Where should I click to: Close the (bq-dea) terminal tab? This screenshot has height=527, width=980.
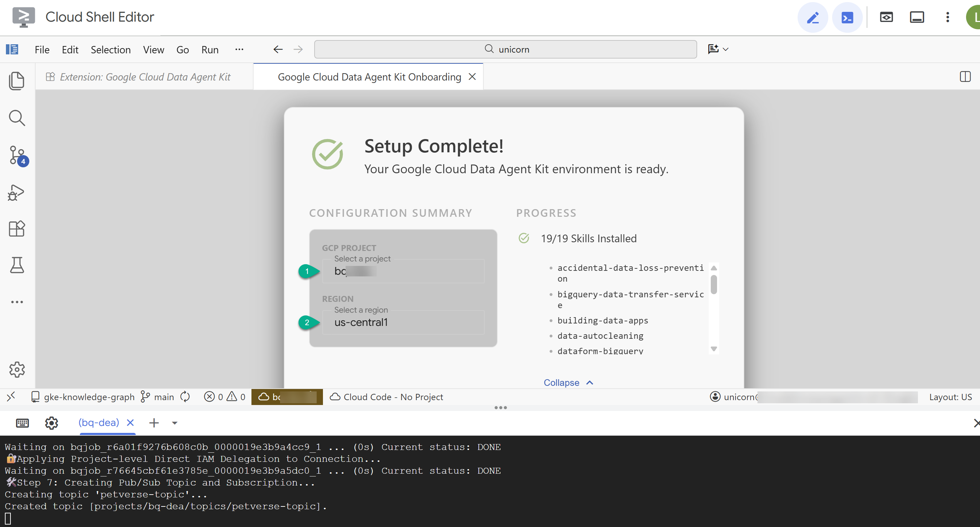point(130,422)
